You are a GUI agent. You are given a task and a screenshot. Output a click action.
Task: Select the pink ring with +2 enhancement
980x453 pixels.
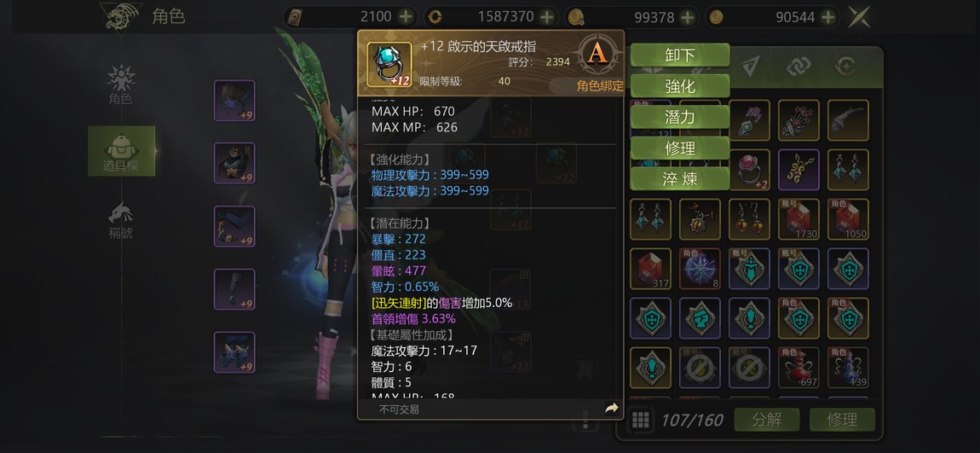click(x=749, y=170)
